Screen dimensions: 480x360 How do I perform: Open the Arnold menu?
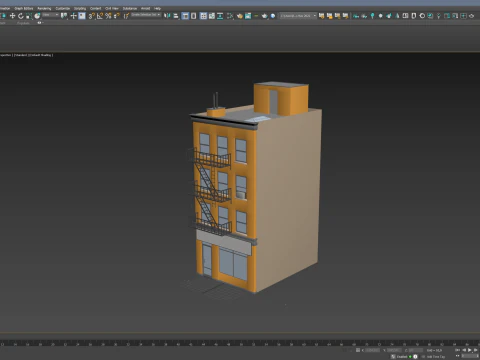pyautogui.click(x=145, y=8)
